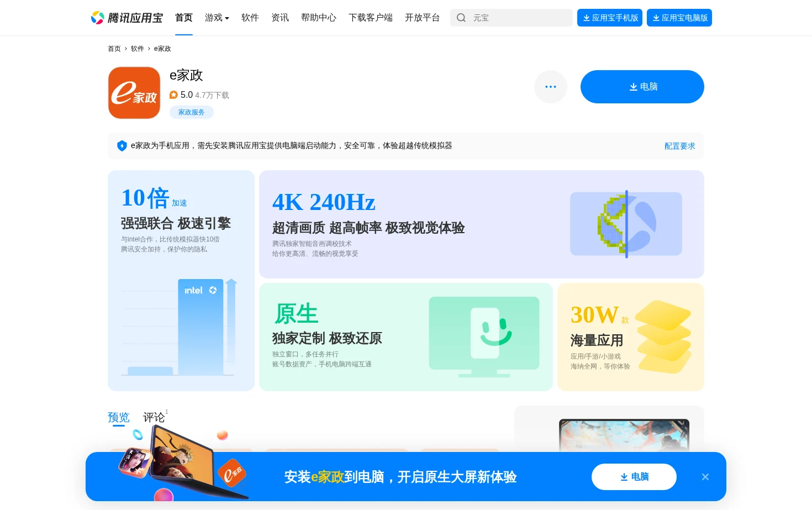This screenshot has width=812, height=510.
Task: Click the 10倍 加速 feature card
Action: pyautogui.click(x=181, y=281)
